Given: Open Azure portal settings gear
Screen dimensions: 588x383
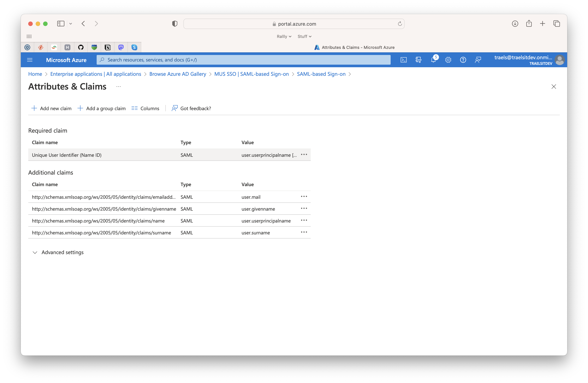Looking at the screenshot, I should tap(448, 60).
